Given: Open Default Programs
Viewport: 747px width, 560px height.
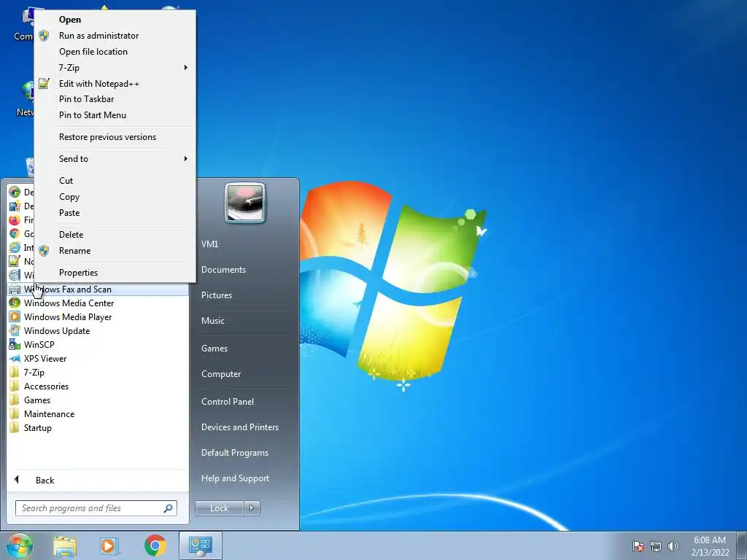Looking at the screenshot, I should (235, 453).
